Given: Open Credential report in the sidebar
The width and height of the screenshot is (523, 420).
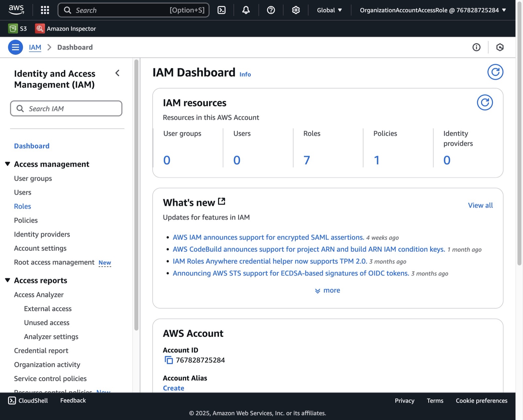Looking at the screenshot, I should coord(41,351).
